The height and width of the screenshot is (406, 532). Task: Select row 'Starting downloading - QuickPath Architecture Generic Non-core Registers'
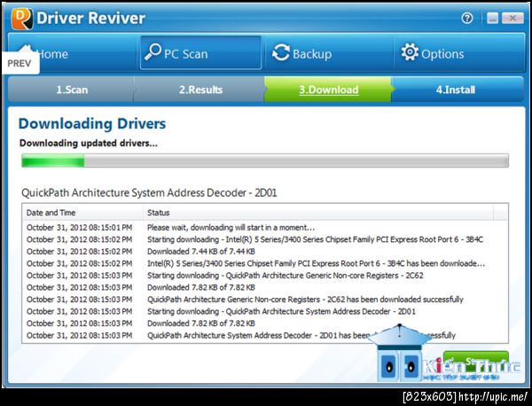(265, 276)
